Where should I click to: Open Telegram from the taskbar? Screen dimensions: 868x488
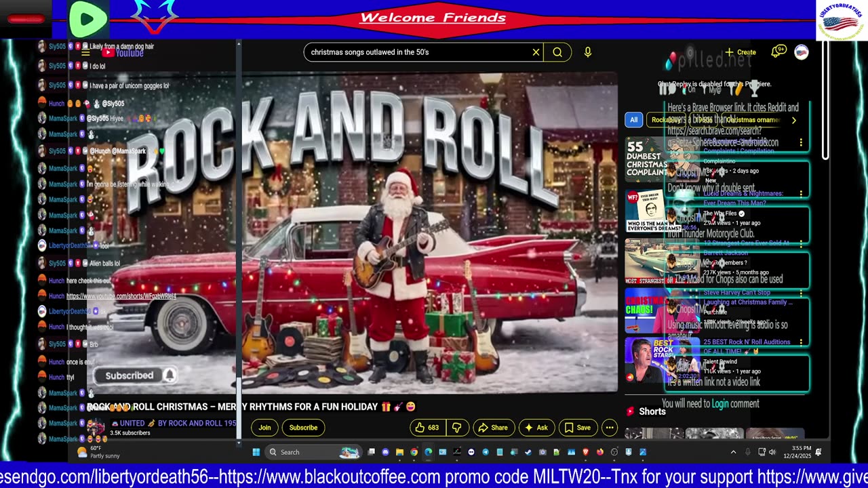coord(485,452)
